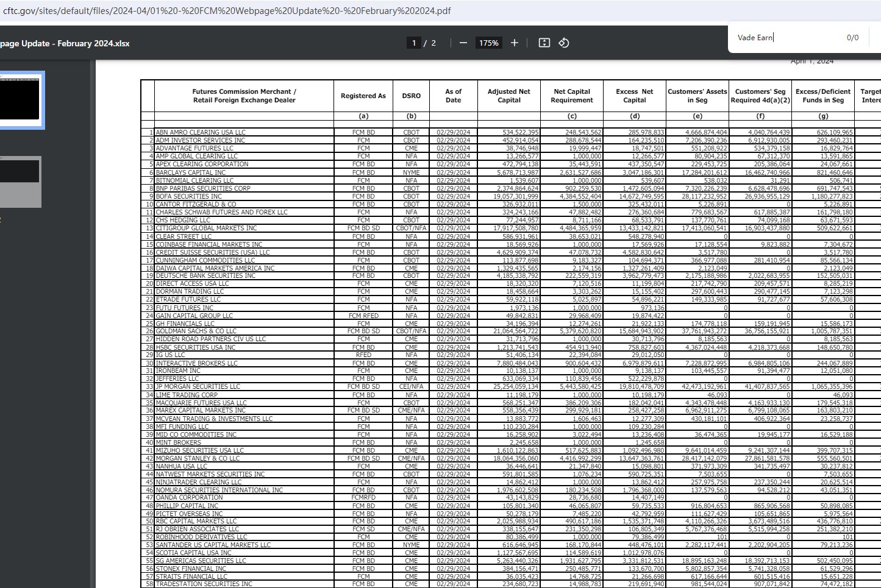Image resolution: width=881 pixels, height=588 pixels.
Task: Click the zoom in plus icon
Action: click(515, 43)
